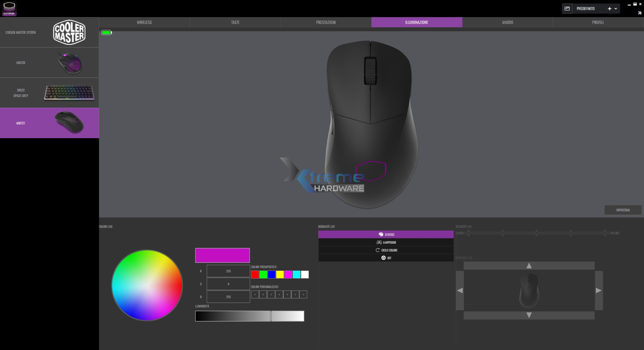This screenshot has height=350, width=644.
Task: Click the down arrow in LED direction
Action: [529, 315]
